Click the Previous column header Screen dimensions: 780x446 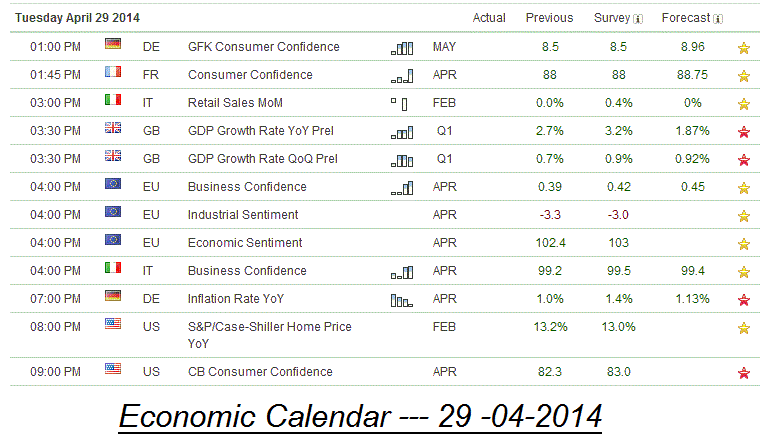(x=550, y=18)
